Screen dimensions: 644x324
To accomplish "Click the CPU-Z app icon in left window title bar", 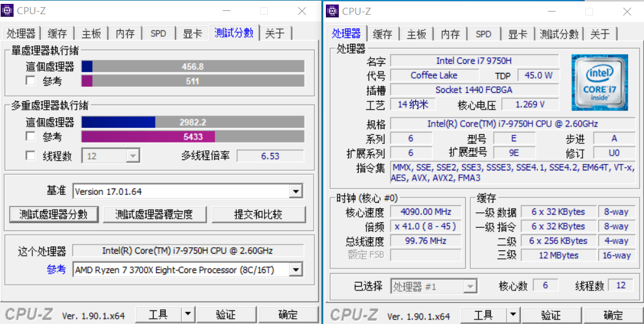I will pyautogui.click(x=7, y=11).
